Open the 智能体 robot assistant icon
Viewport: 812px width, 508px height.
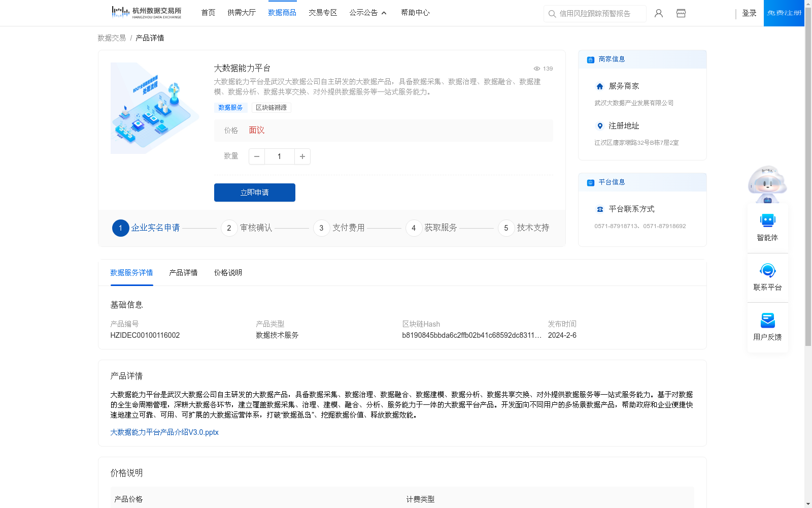(768, 220)
